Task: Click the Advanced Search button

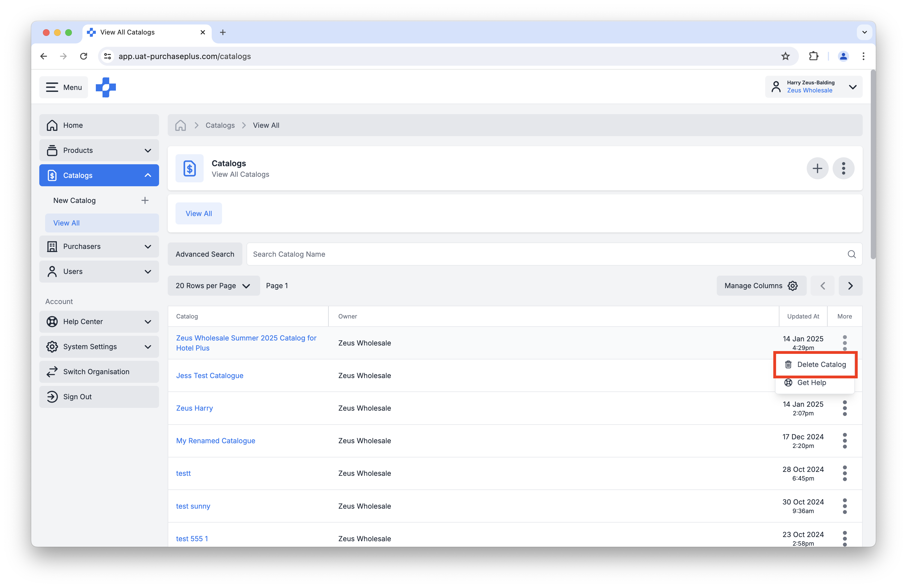Action: [x=205, y=254]
